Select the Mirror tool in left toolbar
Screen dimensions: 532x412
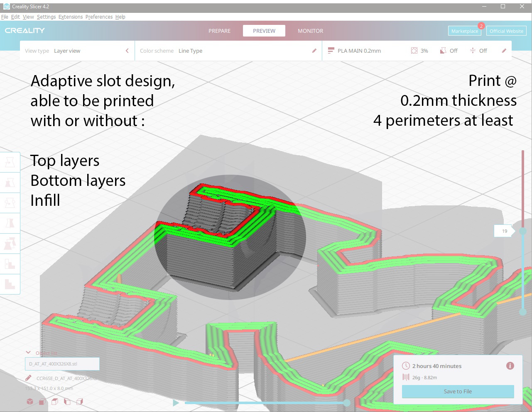point(10,223)
